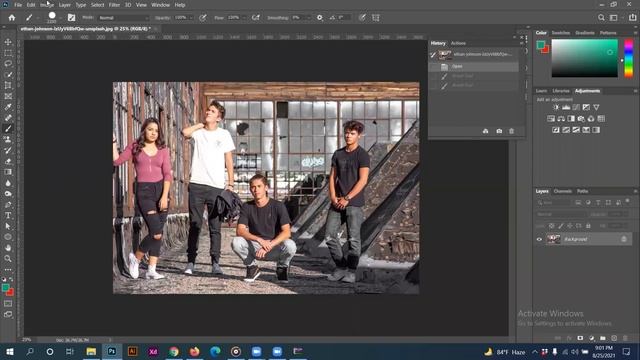Switch to the Channels tab
Screen dimensions: 640x360
562,191
